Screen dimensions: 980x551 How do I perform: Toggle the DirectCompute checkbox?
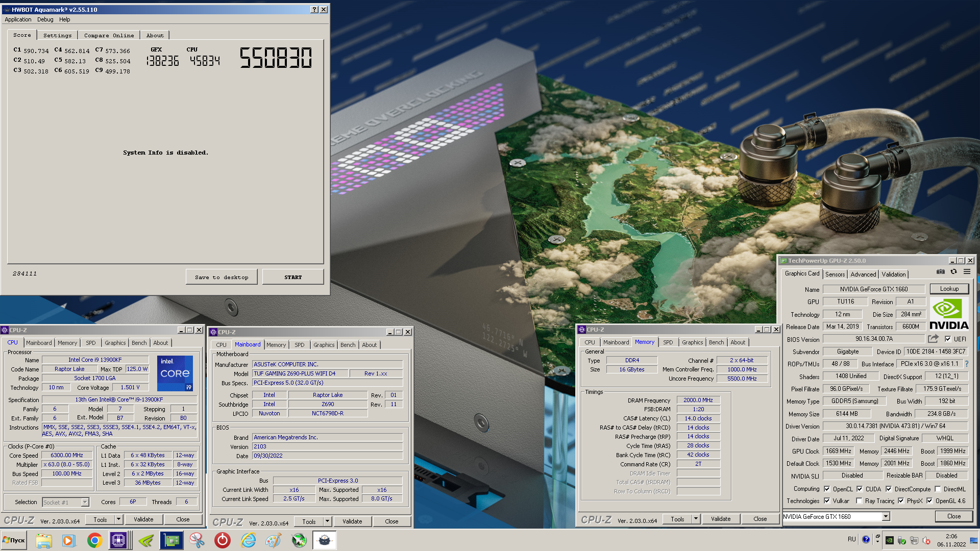tap(889, 489)
